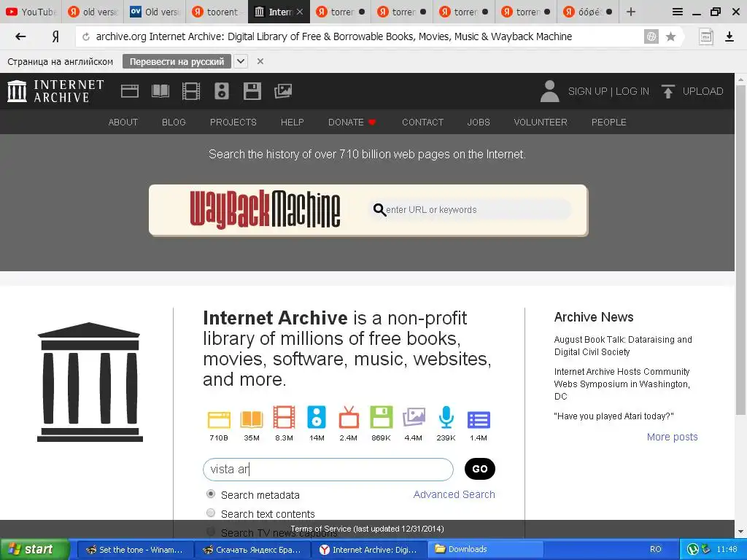The height and width of the screenshot is (560, 747).
Task: Click the UPLOAD link
Action: pos(703,91)
